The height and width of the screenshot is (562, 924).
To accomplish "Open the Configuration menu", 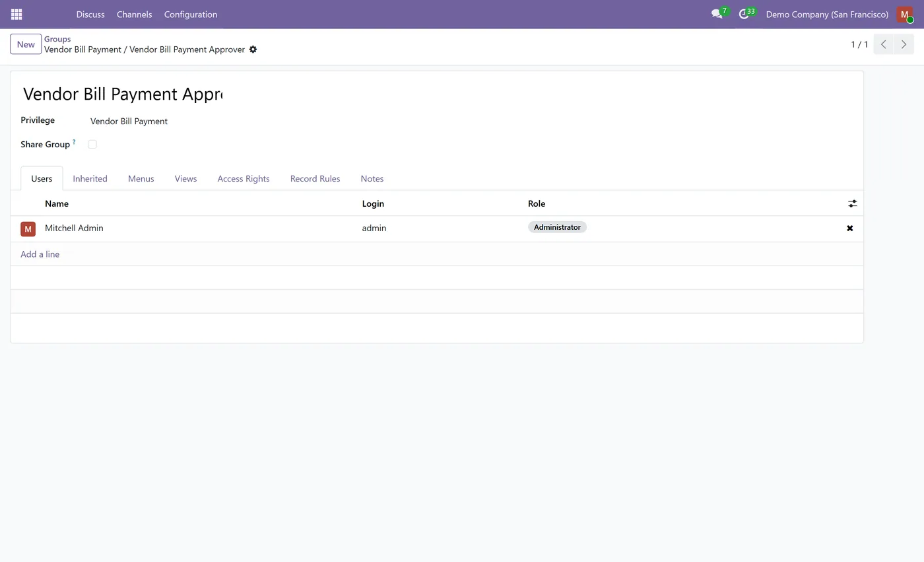I will coord(191,14).
